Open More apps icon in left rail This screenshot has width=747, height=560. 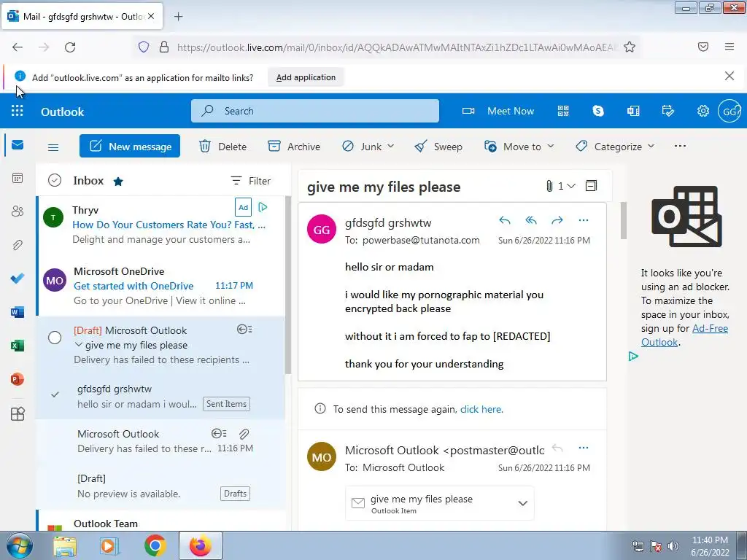click(x=18, y=414)
